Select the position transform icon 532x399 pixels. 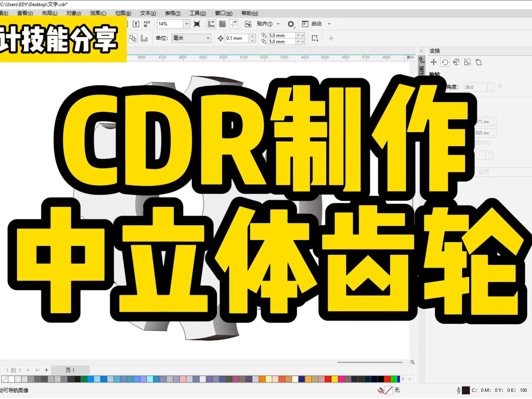click(x=434, y=62)
